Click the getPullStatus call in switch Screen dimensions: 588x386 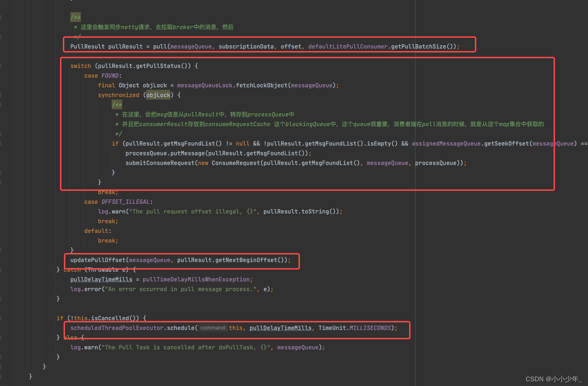(x=158, y=66)
